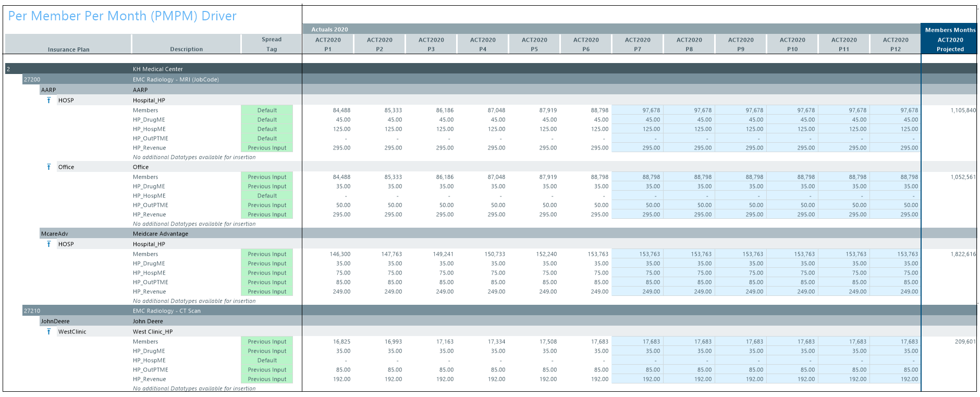Screen dimensions: 980x397
Task: Open the Previous Input tag for WestClinic HP_Revenue
Action: pos(267,379)
